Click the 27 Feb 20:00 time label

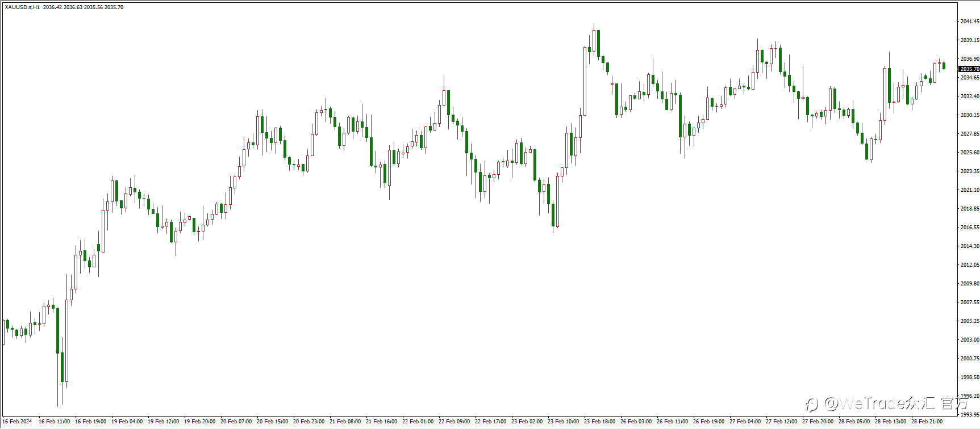(x=818, y=422)
